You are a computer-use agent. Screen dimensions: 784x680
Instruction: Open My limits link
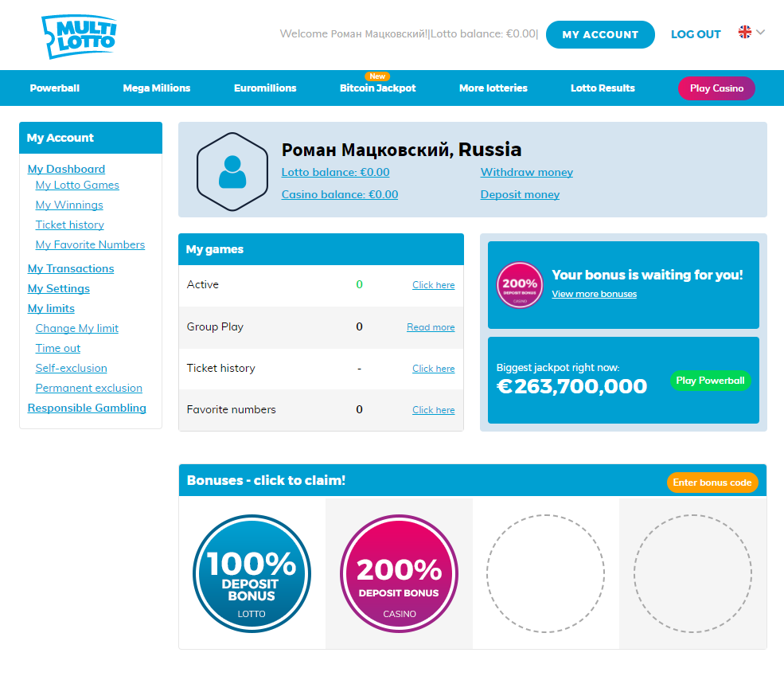coord(51,309)
